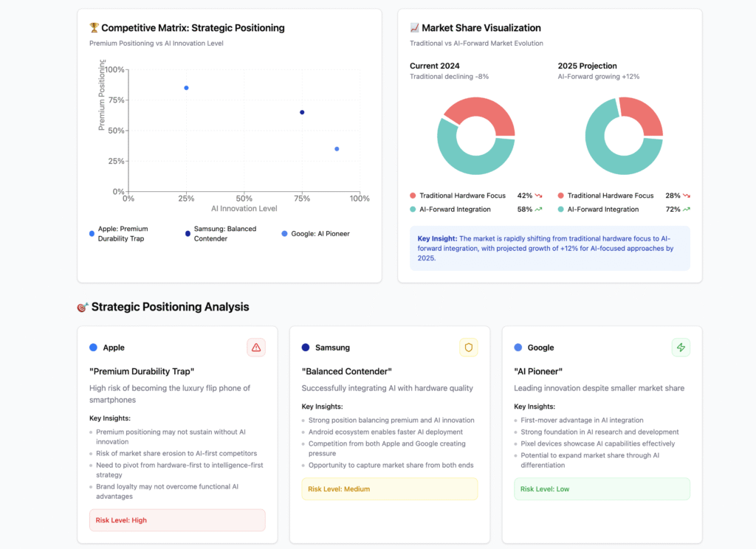Click the "Premium Durability Trap" card heading
Viewport: 756px width, 549px height.
coord(142,372)
